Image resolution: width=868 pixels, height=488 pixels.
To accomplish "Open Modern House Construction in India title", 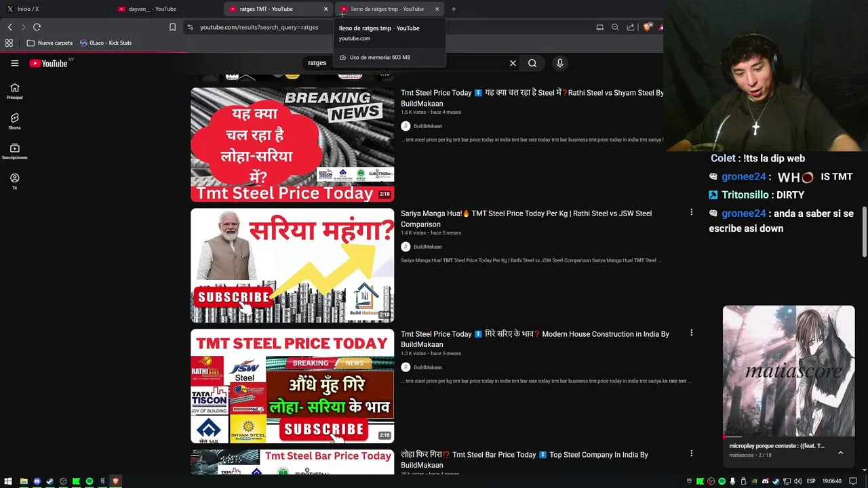I will click(535, 339).
